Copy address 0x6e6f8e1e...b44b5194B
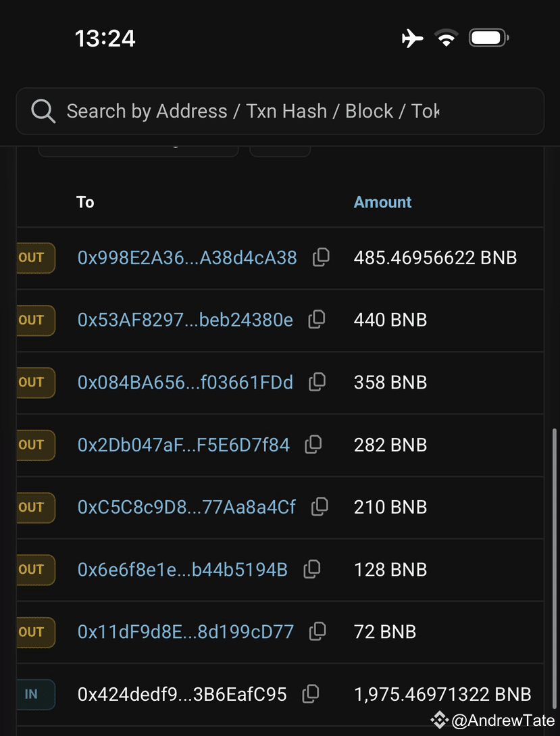Image resolution: width=560 pixels, height=736 pixels. [x=312, y=569]
